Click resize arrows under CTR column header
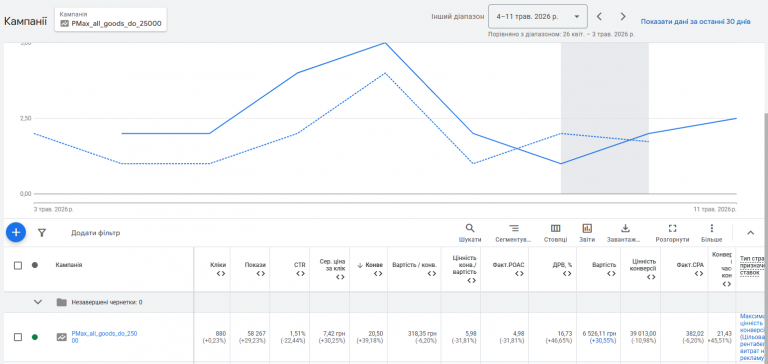 pos(300,273)
